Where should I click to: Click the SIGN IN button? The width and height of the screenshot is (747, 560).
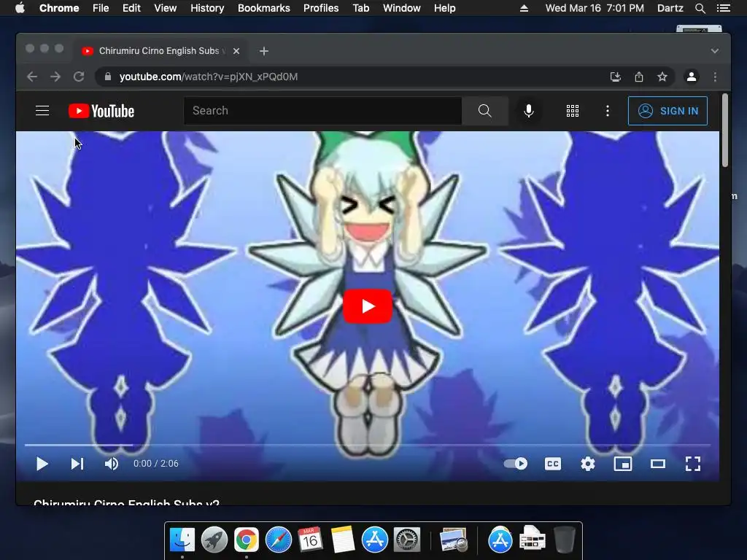[x=667, y=111]
